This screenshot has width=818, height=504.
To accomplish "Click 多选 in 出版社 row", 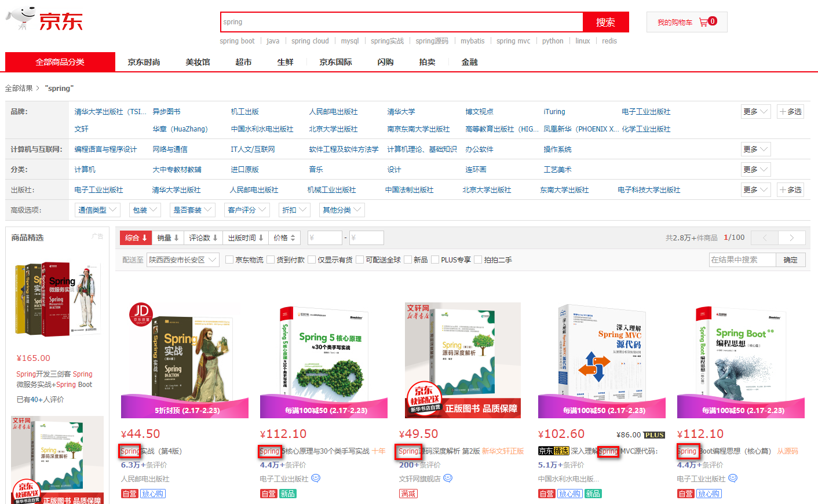I will 791,189.
